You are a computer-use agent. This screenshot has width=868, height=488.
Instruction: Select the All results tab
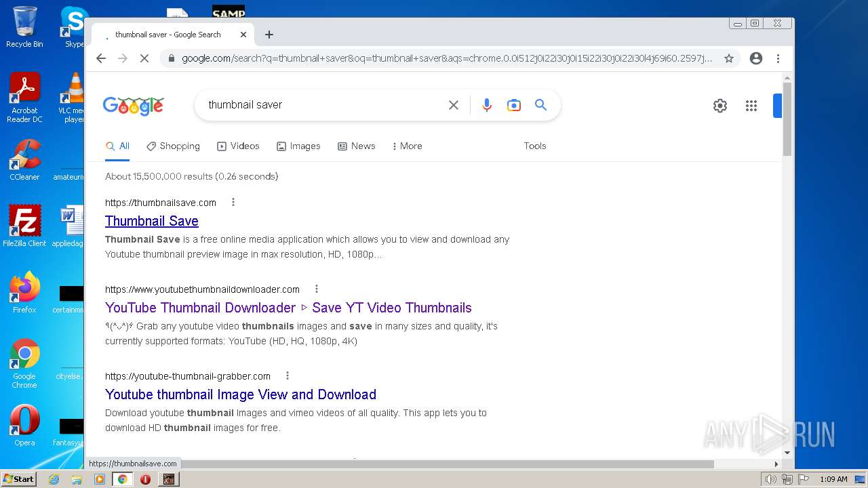[117, 146]
